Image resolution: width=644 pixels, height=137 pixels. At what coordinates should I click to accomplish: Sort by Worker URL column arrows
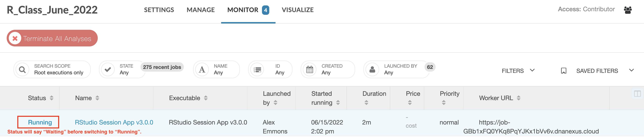point(519,98)
